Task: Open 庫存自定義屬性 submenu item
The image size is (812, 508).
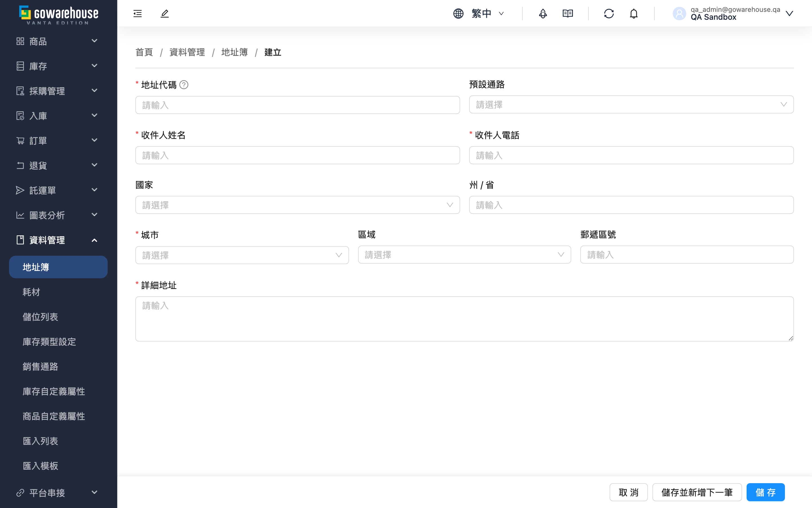Action: [58, 391]
